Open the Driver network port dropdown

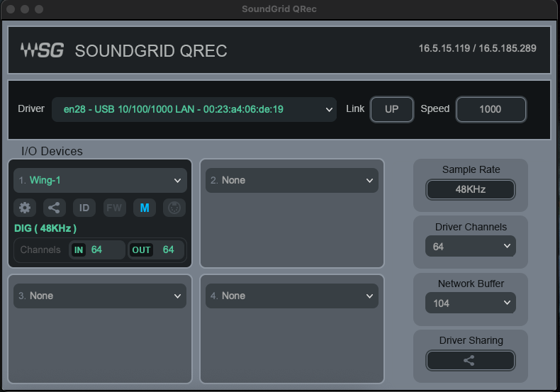(194, 109)
